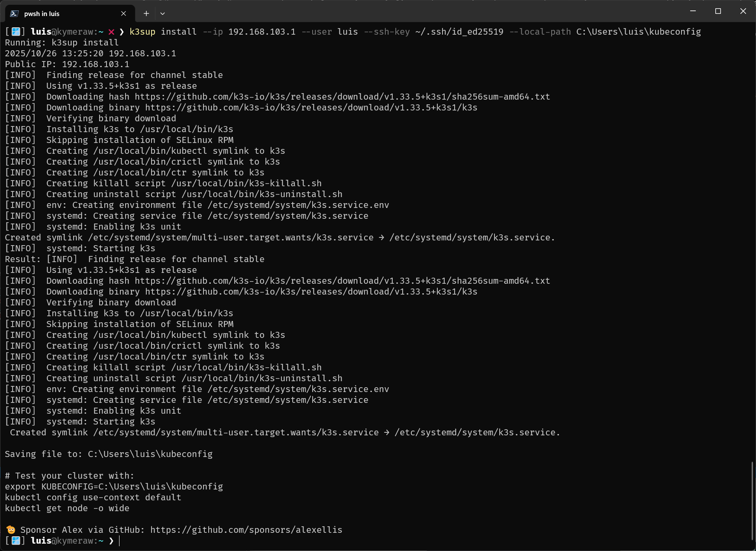Click the sponsor emoji icon beside 'Sponsor Alex'
This screenshot has height=551, width=756.
tap(11, 530)
